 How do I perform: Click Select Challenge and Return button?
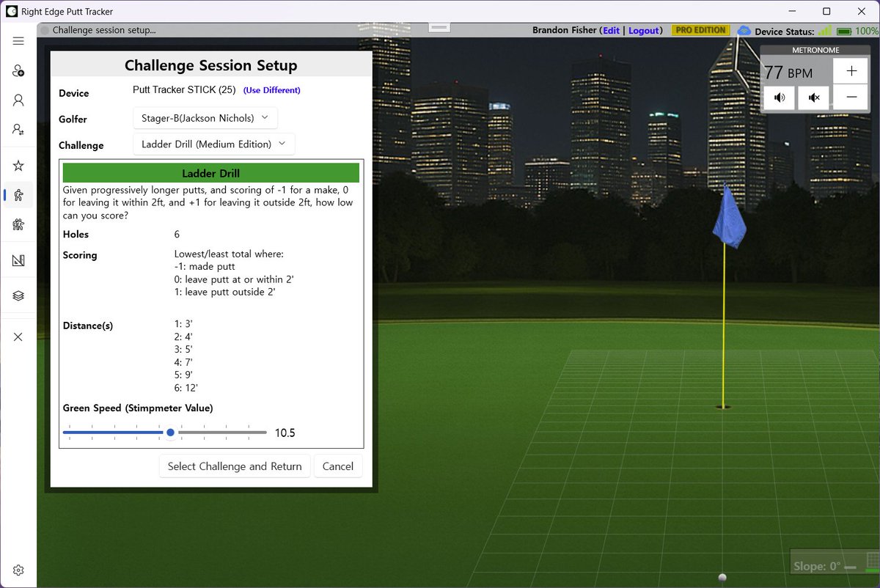pos(235,466)
